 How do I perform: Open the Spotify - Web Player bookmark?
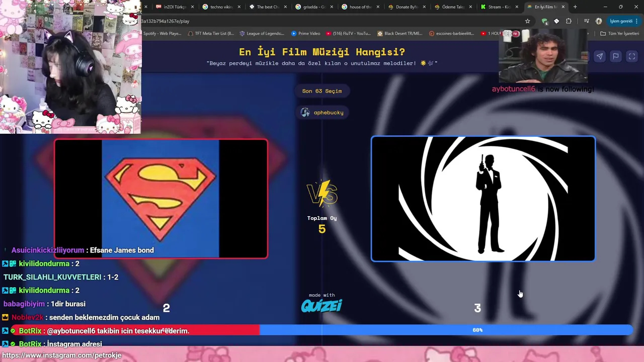pos(162,34)
